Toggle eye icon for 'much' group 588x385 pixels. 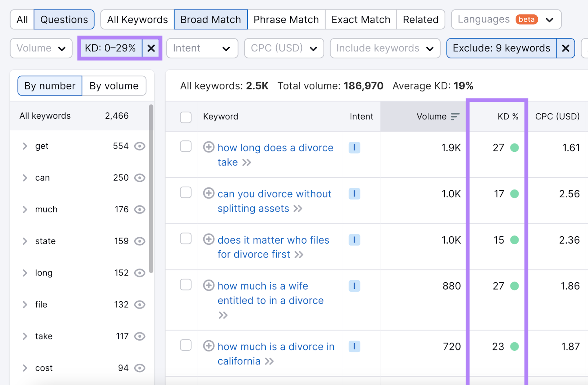click(140, 209)
